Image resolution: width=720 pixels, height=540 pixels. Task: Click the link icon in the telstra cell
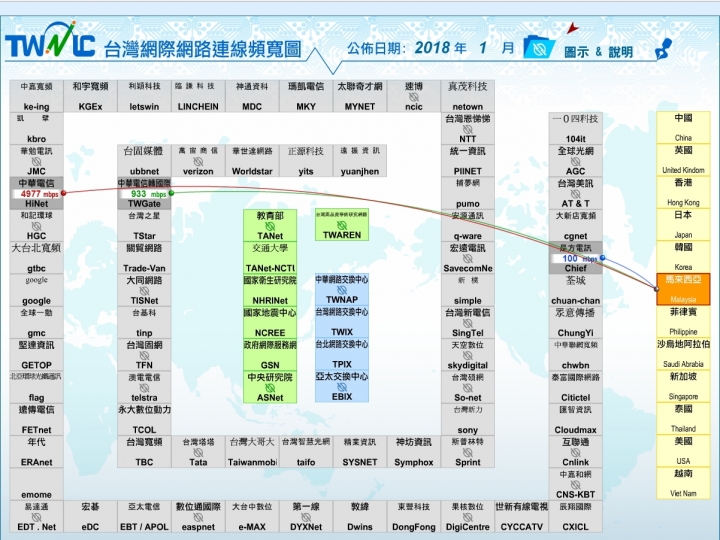click(144, 388)
